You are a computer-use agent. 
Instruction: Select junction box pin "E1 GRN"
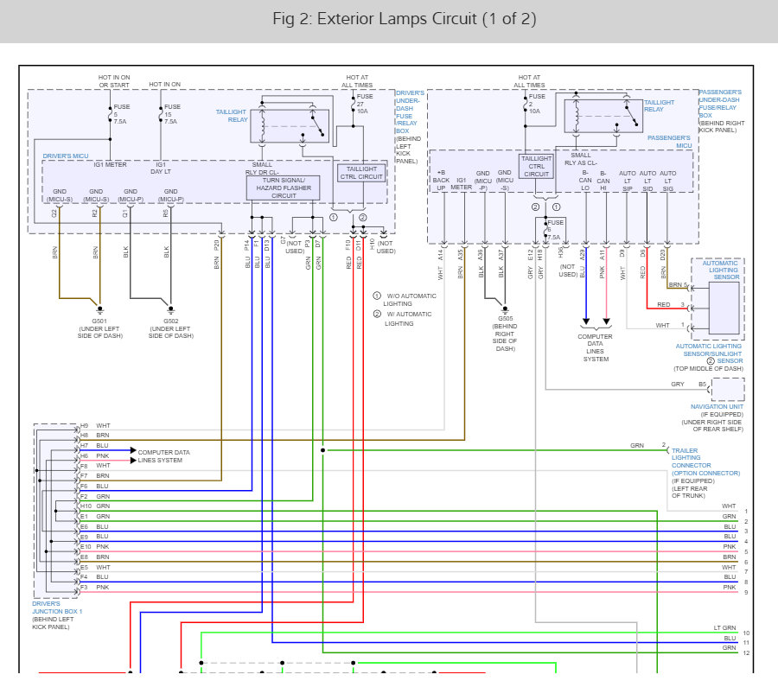coord(95,517)
